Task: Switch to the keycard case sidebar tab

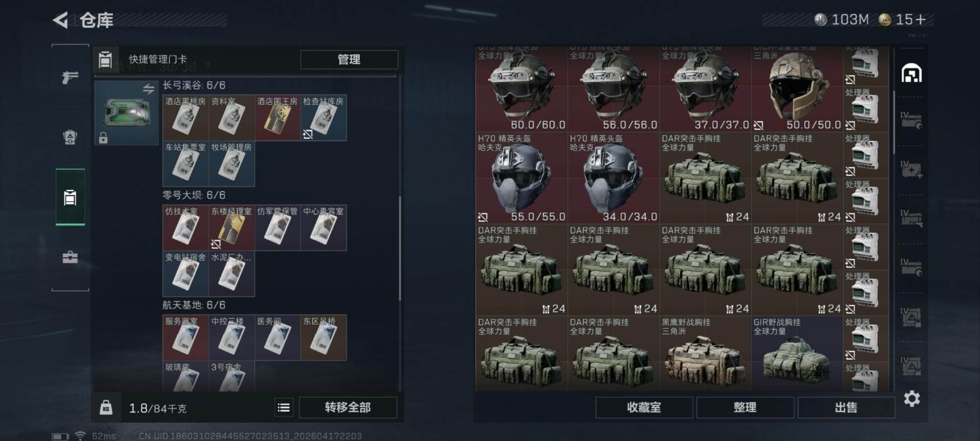Action: point(70,197)
